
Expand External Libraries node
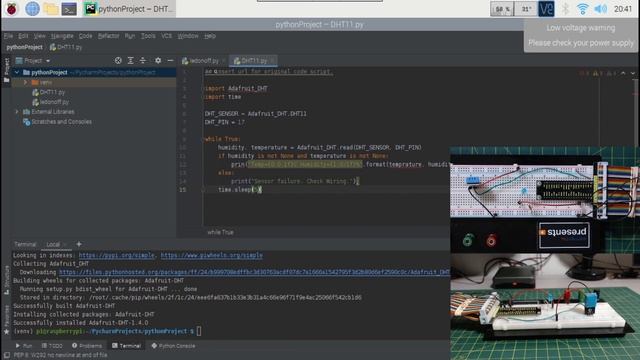click(x=17, y=112)
